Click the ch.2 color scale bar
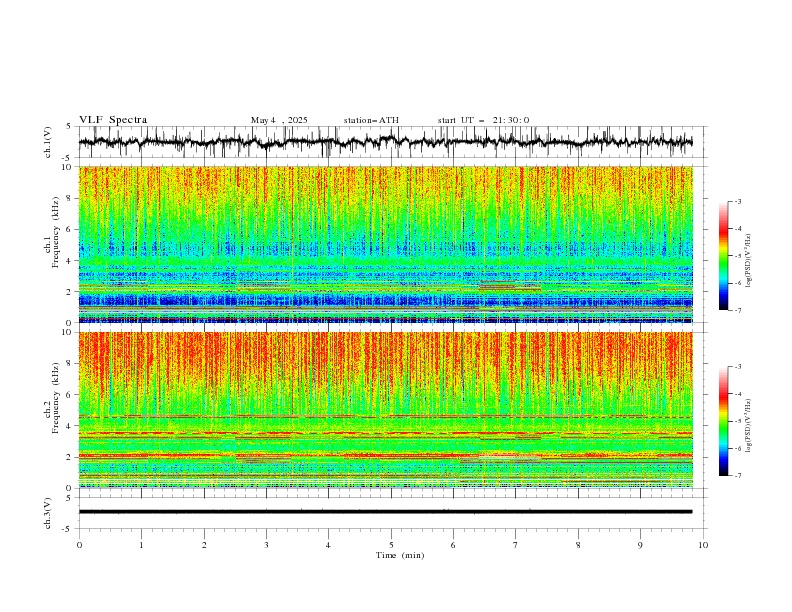Image resolution: width=792 pixels, height=612 pixels. (723, 421)
